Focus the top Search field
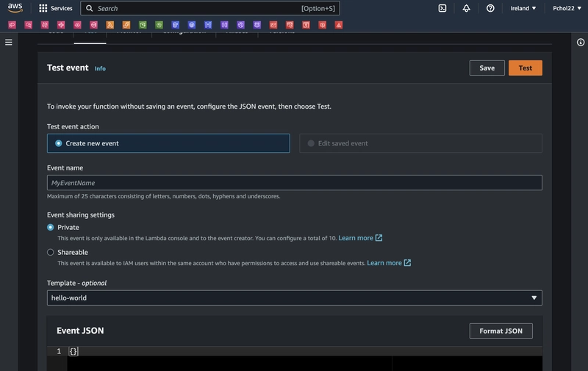Viewport: 588px width, 371px height. coord(210,8)
